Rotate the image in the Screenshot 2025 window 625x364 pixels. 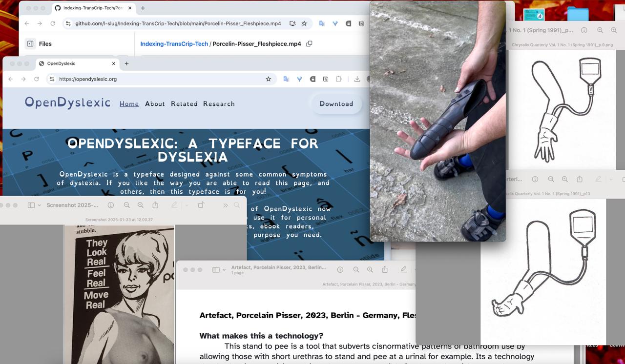pos(201,205)
